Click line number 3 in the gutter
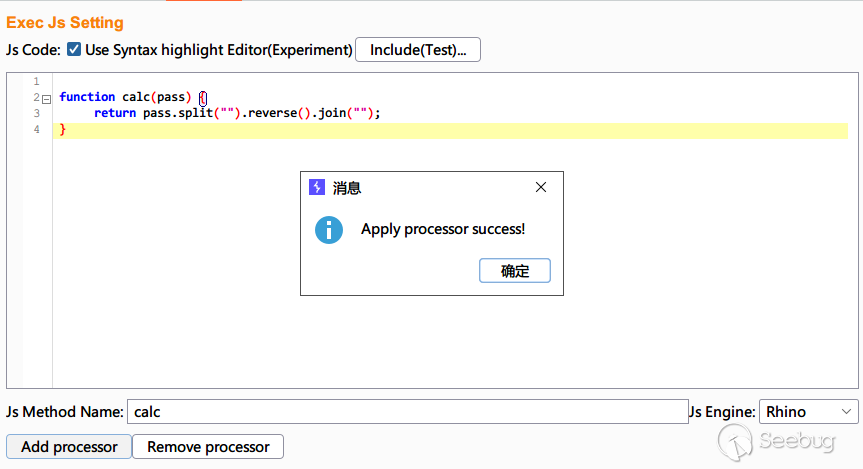863x469 pixels. (x=36, y=113)
